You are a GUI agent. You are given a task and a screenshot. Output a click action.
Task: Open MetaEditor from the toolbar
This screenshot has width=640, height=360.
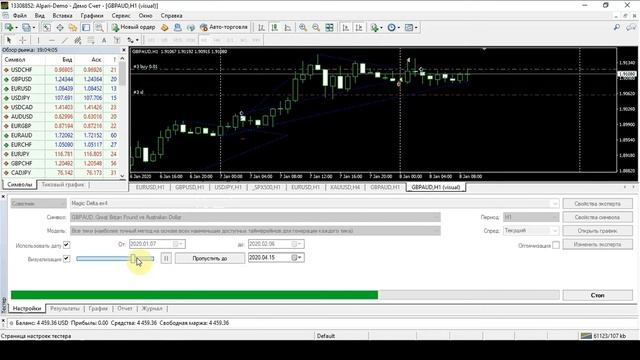tap(164, 27)
